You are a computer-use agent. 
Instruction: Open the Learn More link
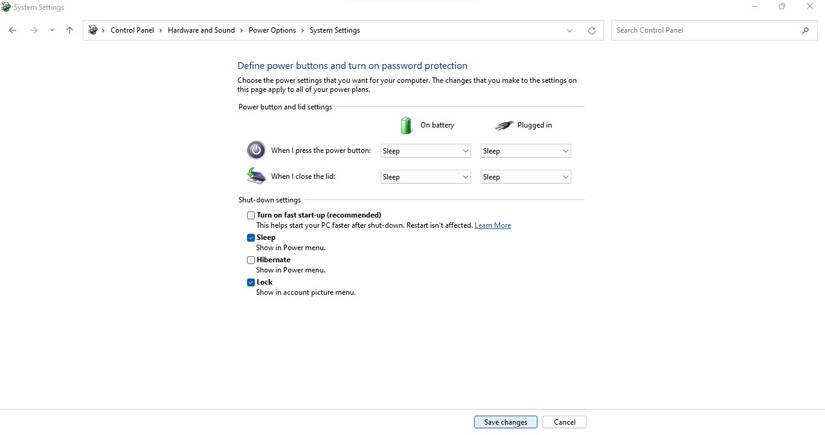coord(492,225)
